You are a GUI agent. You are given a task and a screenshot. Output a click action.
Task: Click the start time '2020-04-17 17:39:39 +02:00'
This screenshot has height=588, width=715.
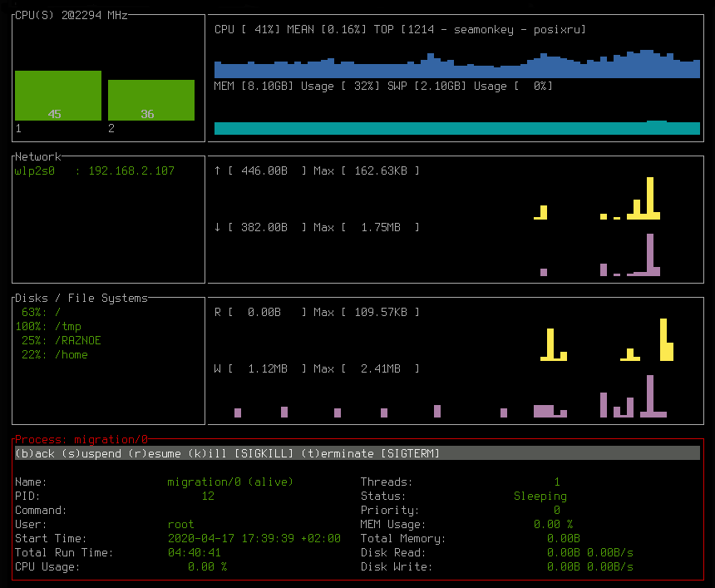254,539
